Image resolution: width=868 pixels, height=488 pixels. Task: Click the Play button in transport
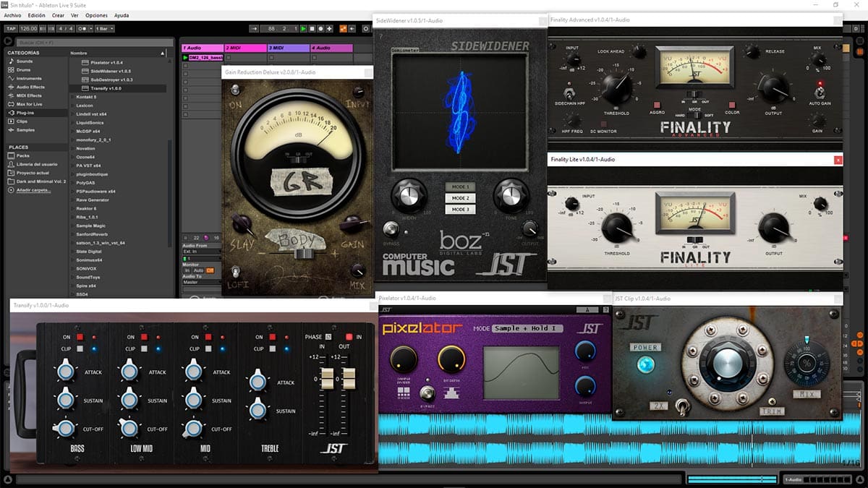[x=304, y=29]
